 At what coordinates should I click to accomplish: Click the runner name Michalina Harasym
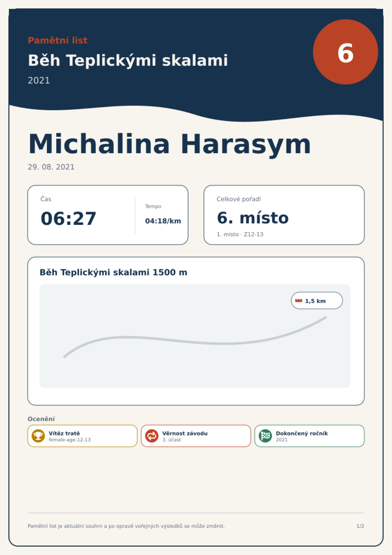pos(169,144)
